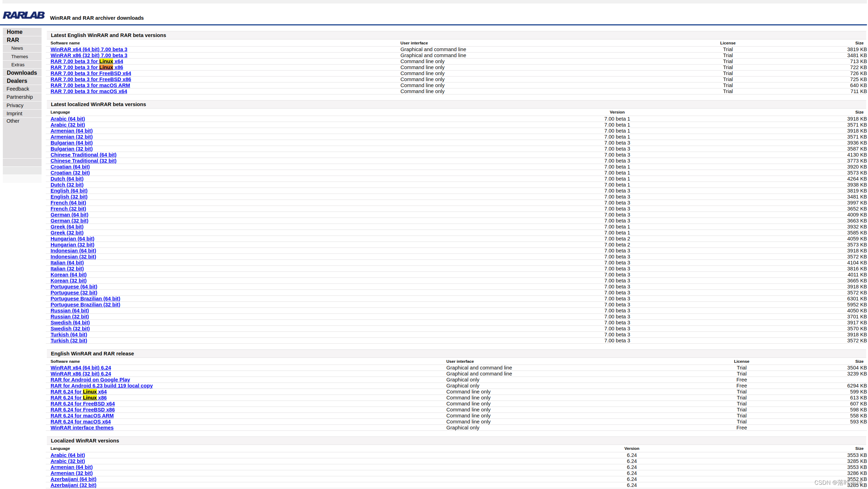Open the RAR sidebar item

(x=13, y=40)
